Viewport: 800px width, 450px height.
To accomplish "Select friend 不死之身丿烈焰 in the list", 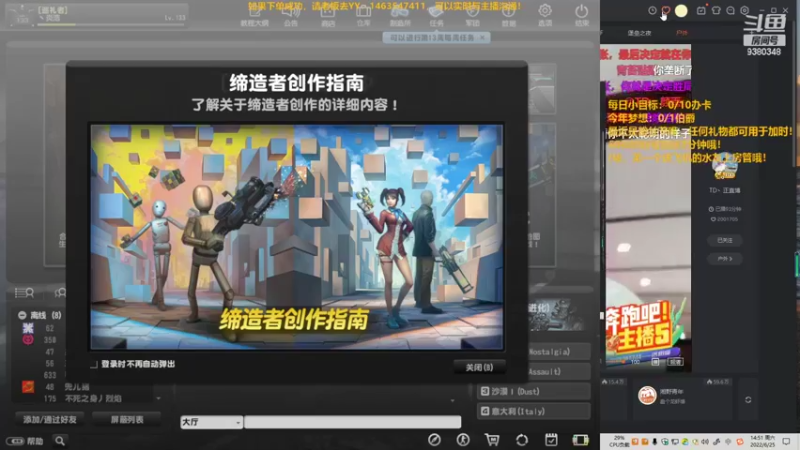I will [x=93, y=398].
